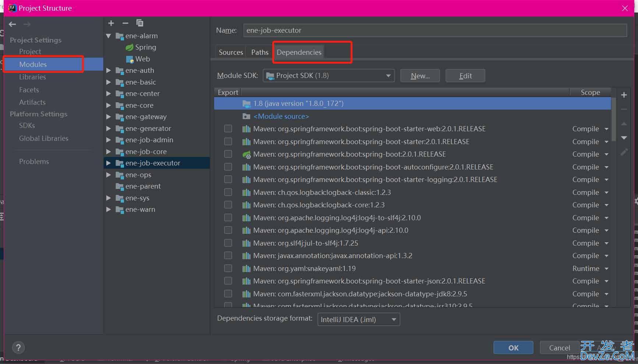
Task: Open the Dependencies storage format dropdown
Action: [359, 320]
